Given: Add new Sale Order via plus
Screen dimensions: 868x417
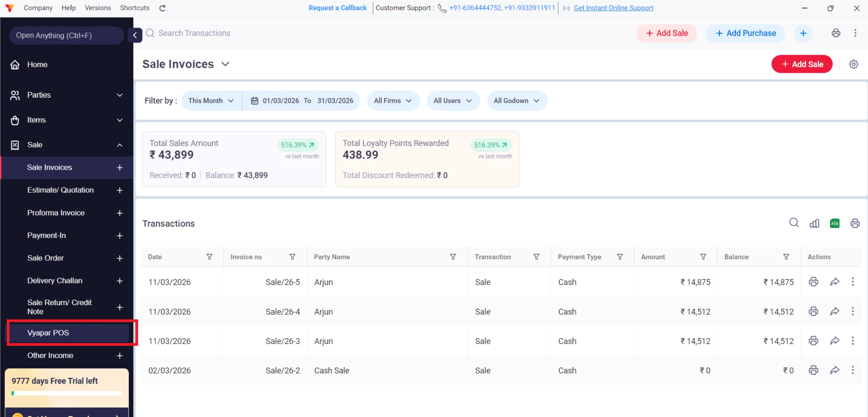Looking at the screenshot, I should (120, 258).
